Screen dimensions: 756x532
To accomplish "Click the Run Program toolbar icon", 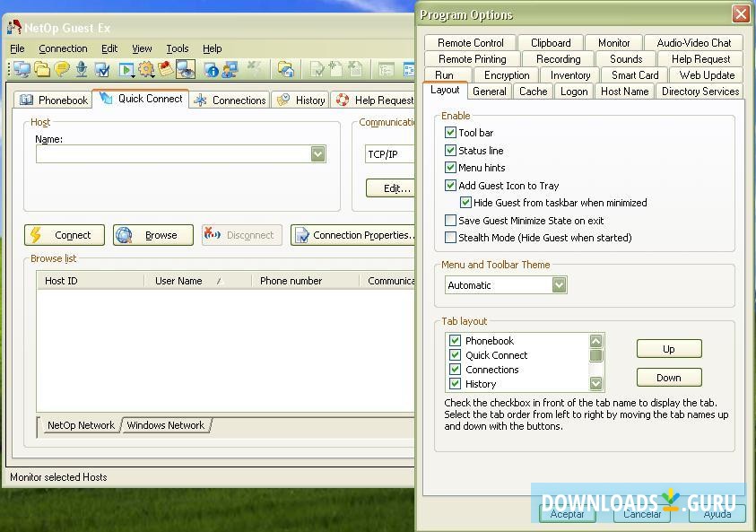I will pos(125,69).
